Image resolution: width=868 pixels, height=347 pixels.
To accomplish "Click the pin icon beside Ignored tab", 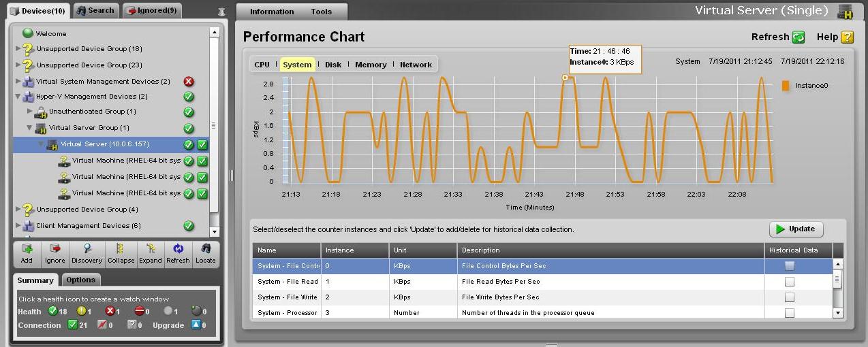I will (x=221, y=12).
